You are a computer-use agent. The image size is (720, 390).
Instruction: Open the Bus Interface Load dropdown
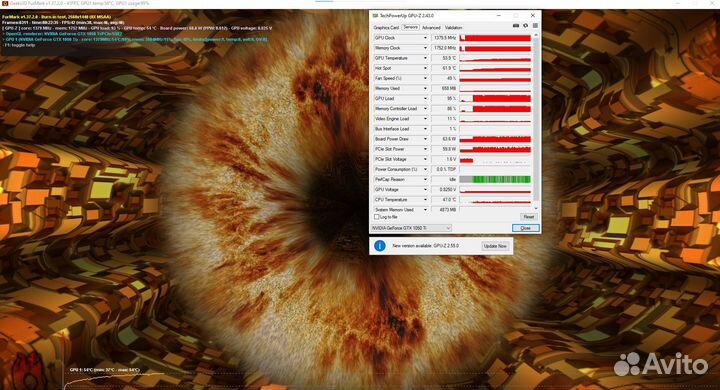pos(425,129)
